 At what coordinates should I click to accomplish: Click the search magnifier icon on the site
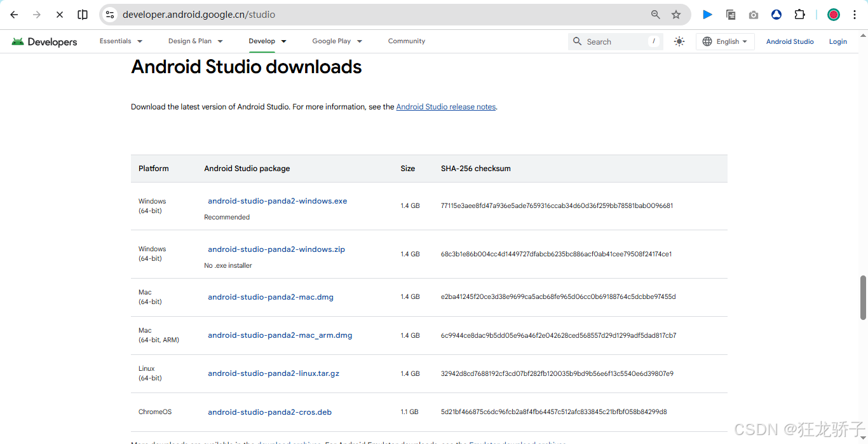coord(577,41)
